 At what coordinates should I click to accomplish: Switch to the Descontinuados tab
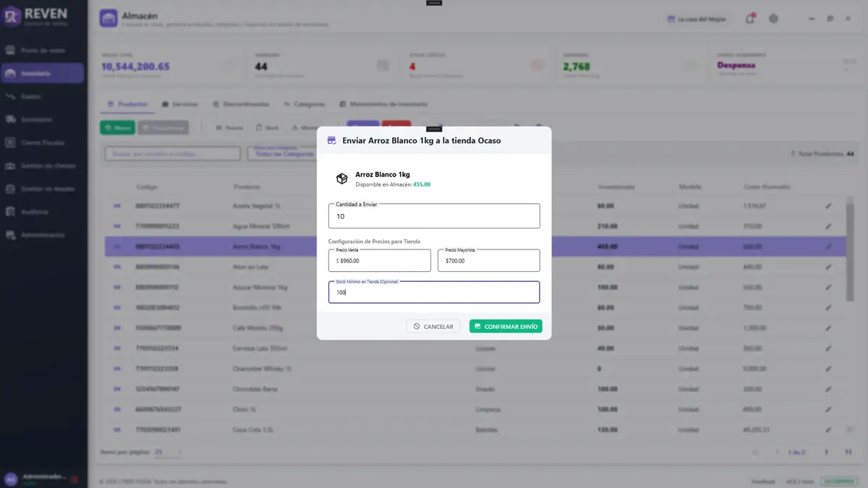tap(241, 104)
